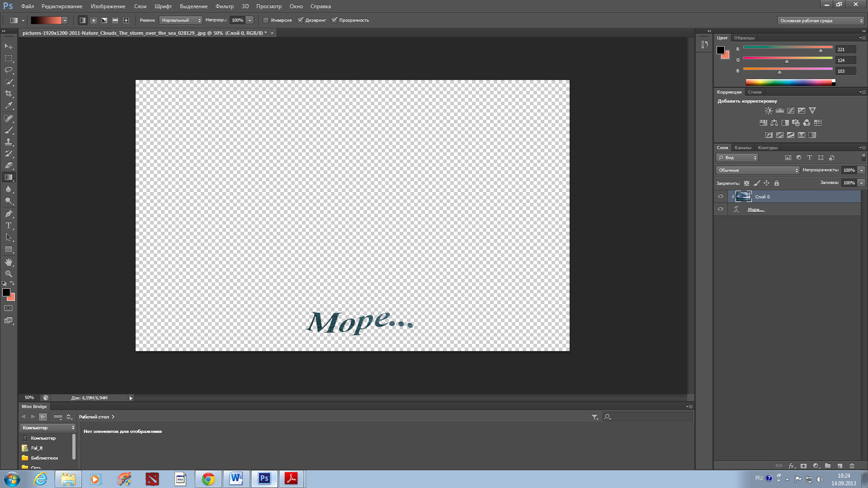Open Компьютер item in Mini Bridge list
This screenshot has height=488, width=868.
(x=43, y=438)
